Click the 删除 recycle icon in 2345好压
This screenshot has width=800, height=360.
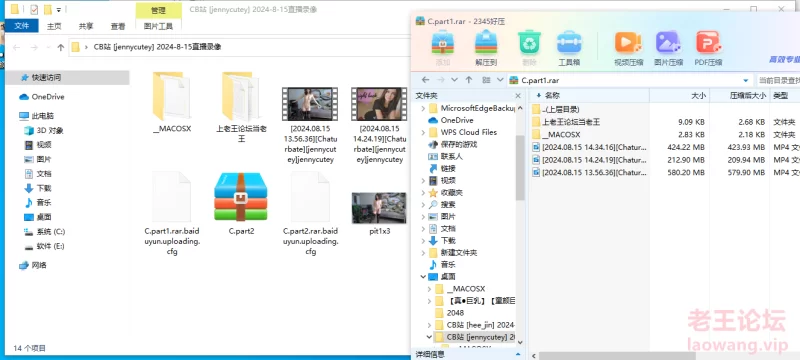[x=530, y=48]
